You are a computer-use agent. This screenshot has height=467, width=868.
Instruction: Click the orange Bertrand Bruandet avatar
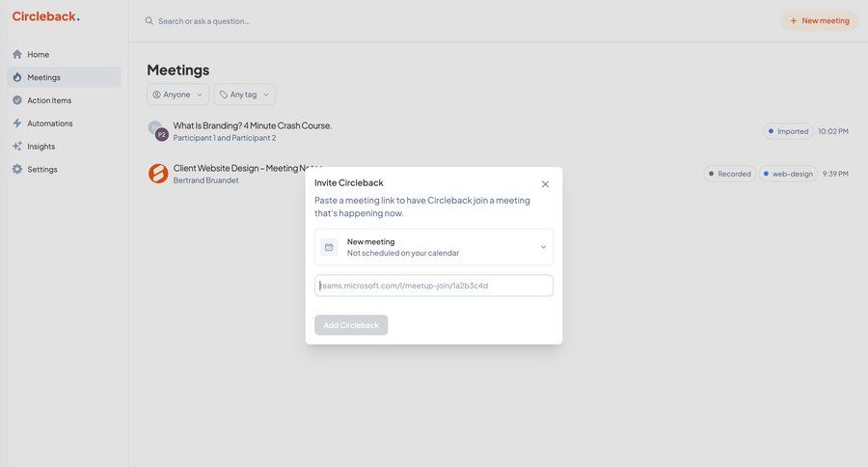point(158,174)
